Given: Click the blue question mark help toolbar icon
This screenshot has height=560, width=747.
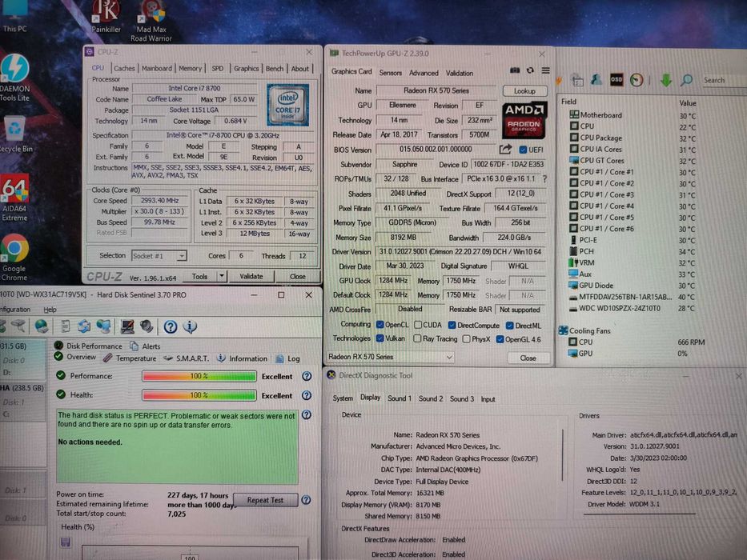Looking at the screenshot, I should (170, 326).
